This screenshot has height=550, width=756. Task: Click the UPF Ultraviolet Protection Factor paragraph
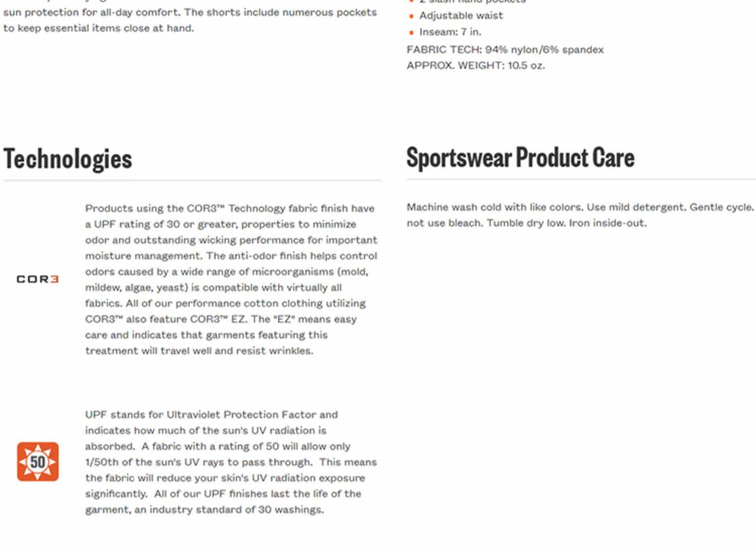(x=231, y=462)
